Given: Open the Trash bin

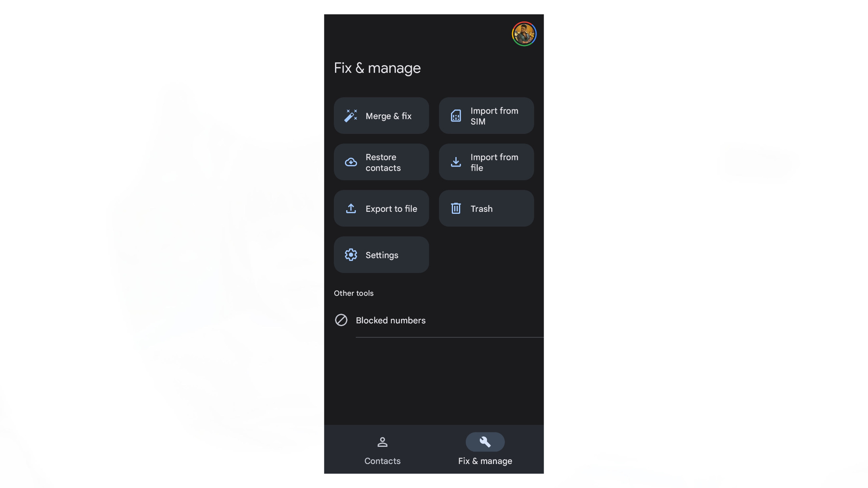Looking at the screenshot, I should [x=486, y=208].
